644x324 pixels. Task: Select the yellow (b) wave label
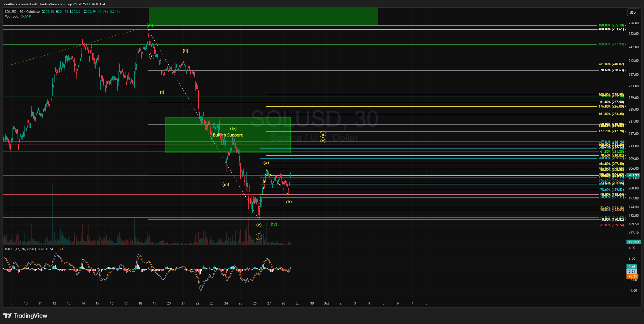[289, 202]
